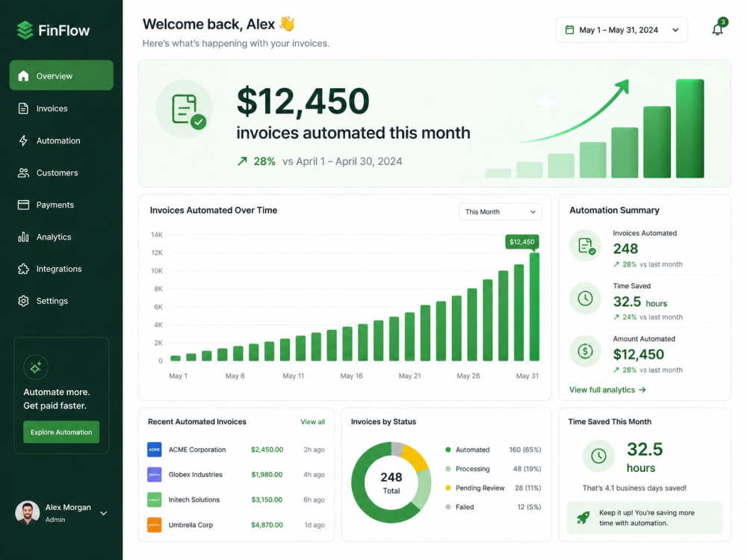747x560 pixels.
Task: Click the ACME Corporation logo icon
Action: (x=155, y=449)
